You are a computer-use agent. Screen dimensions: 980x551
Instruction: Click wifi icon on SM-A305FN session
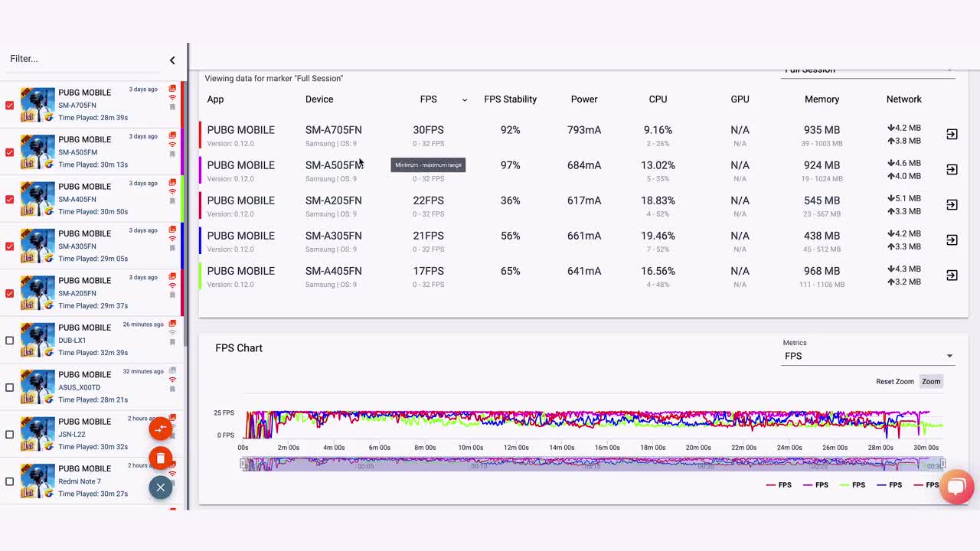(x=172, y=239)
